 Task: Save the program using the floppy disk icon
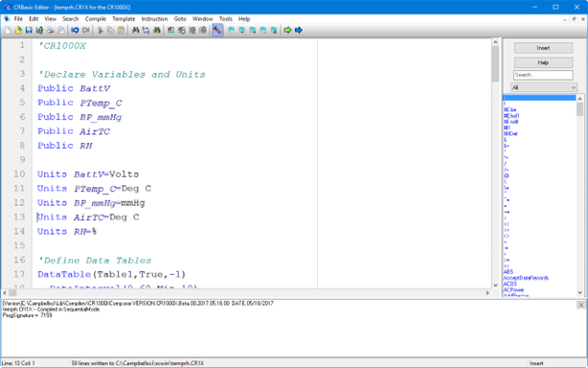pyautogui.click(x=29, y=31)
